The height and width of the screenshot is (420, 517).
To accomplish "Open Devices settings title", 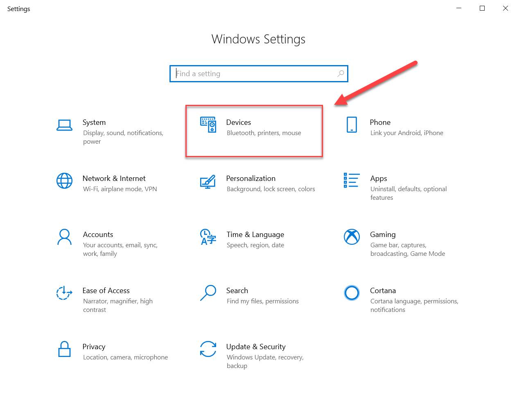I will 239,122.
